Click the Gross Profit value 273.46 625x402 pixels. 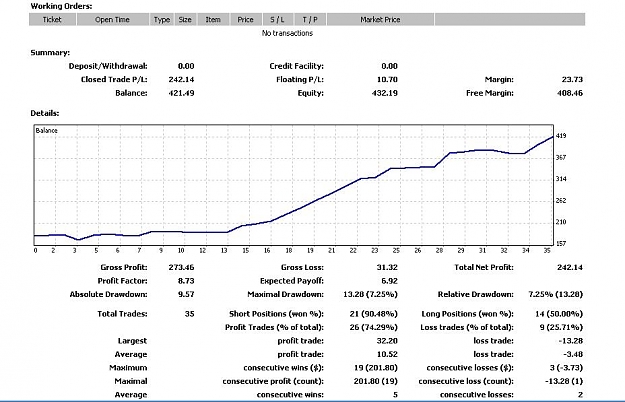pos(181,267)
